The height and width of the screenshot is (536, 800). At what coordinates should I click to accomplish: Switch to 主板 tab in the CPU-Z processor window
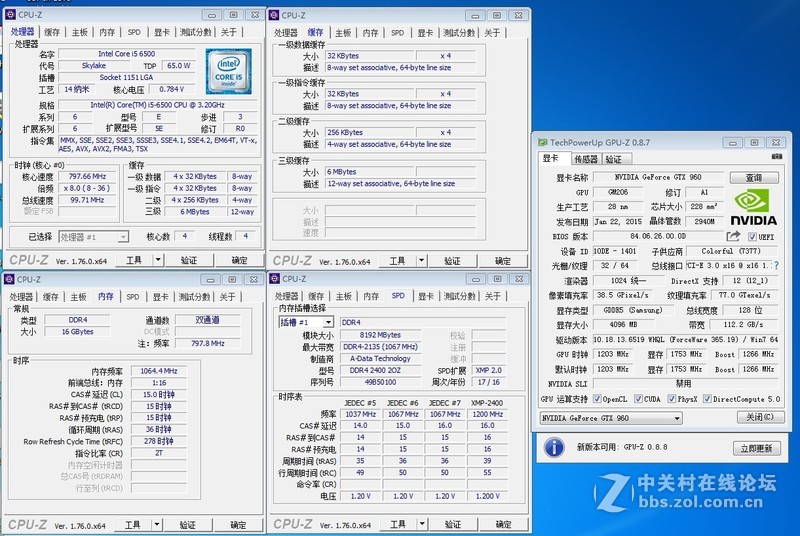coord(80,32)
